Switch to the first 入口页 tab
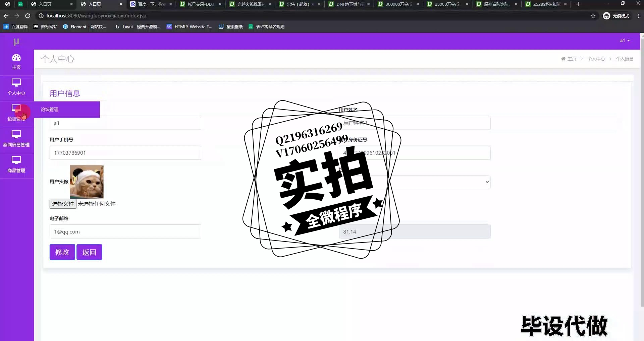 (52, 4)
